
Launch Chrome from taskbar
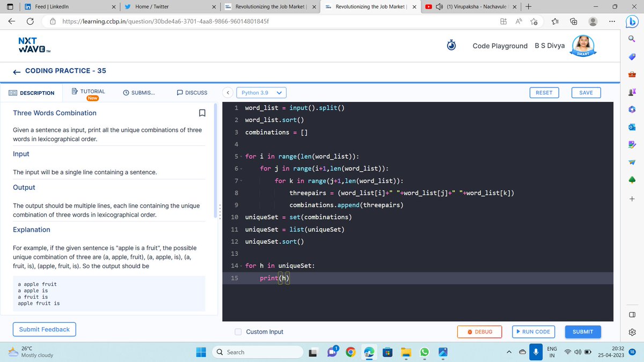(x=349, y=352)
